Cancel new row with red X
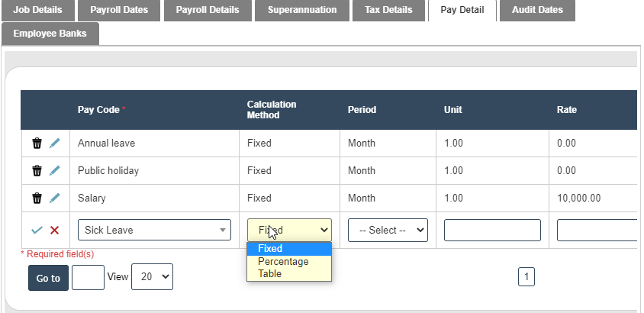Screen dimensions: 644x313 pos(54,230)
